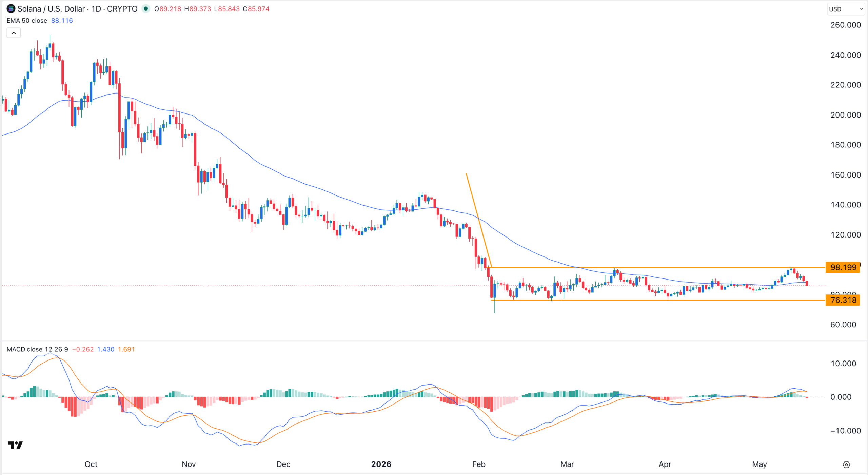The height and width of the screenshot is (475, 868).
Task: Click the signal line value 1.691
Action: (126, 349)
